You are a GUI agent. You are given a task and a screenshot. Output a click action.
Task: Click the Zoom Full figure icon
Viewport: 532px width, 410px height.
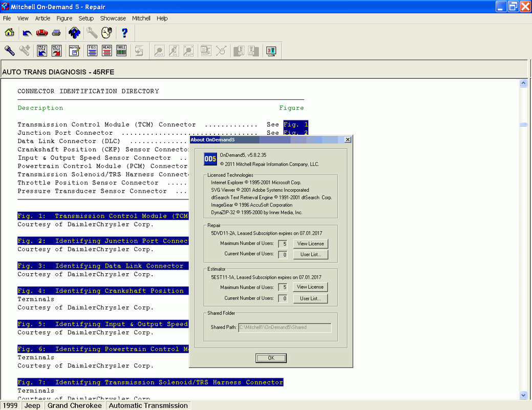[188, 51]
